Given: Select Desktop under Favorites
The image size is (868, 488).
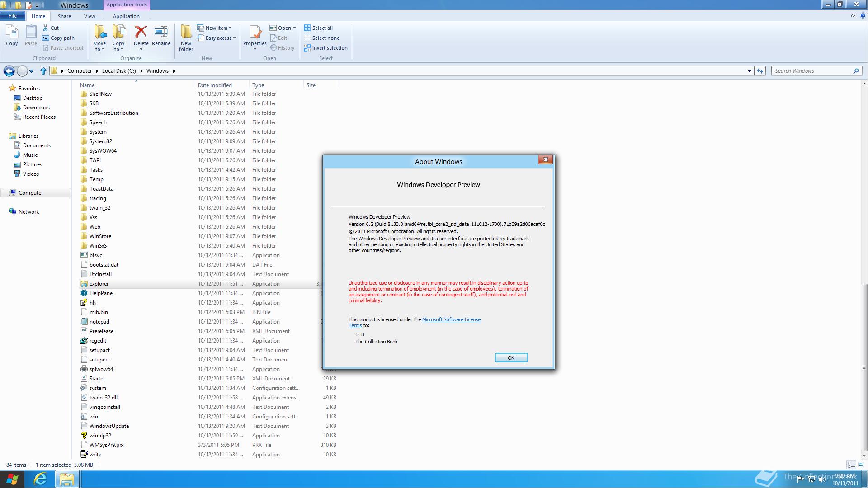Looking at the screenshot, I should click(x=33, y=98).
